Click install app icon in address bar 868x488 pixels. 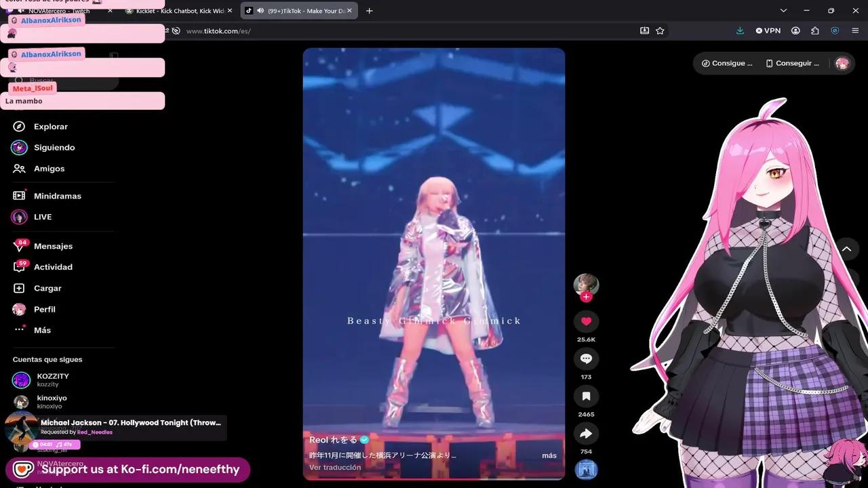tap(644, 30)
